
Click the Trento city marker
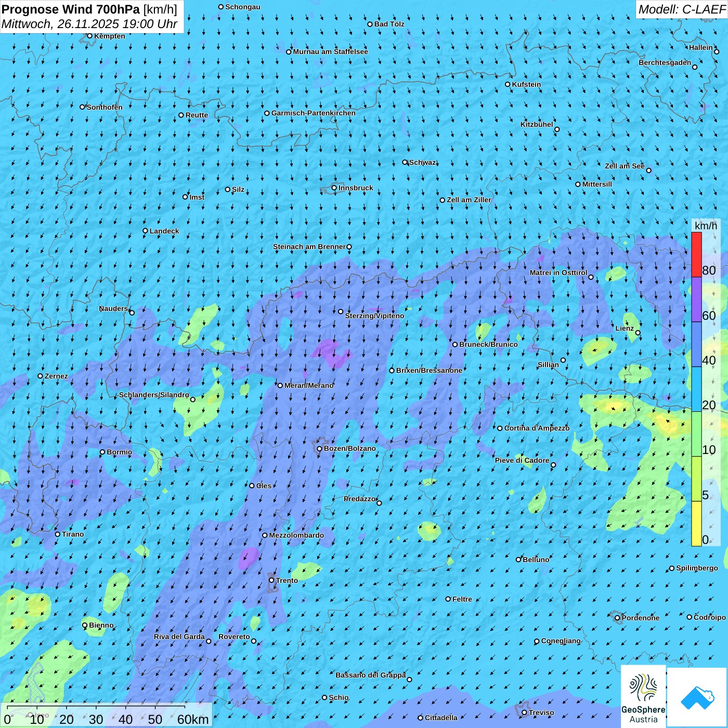pyautogui.click(x=271, y=580)
